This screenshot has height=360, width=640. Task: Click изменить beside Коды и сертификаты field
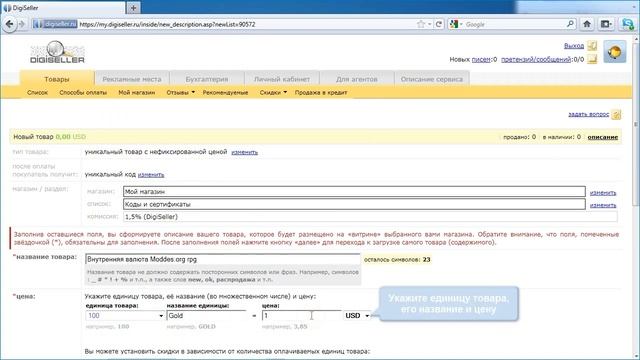603,205
